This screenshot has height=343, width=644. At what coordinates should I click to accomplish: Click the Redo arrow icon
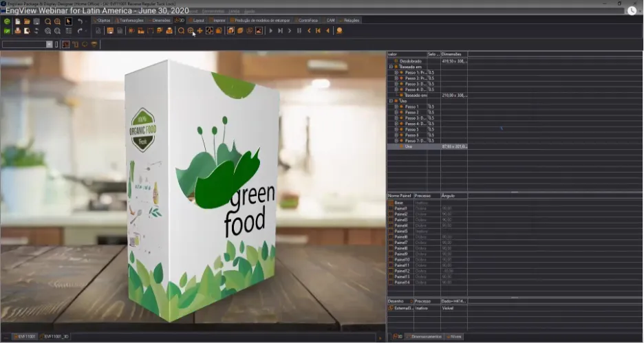click(80, 31)
